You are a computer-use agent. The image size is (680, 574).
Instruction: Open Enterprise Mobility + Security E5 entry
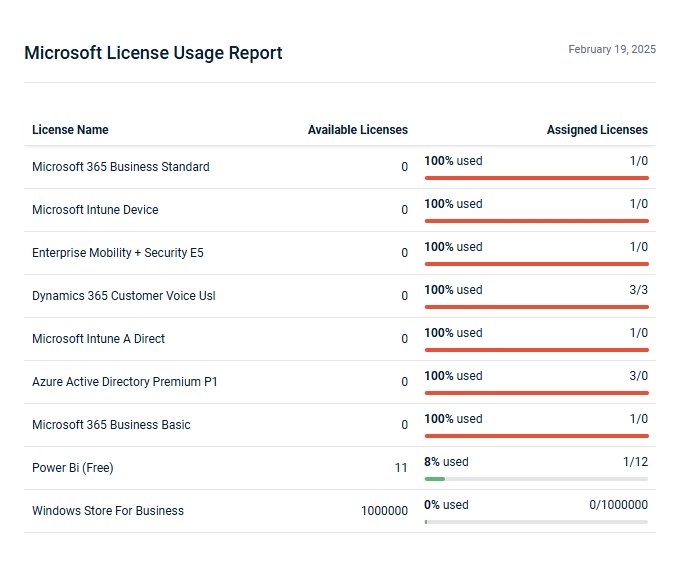click(117, 253)
